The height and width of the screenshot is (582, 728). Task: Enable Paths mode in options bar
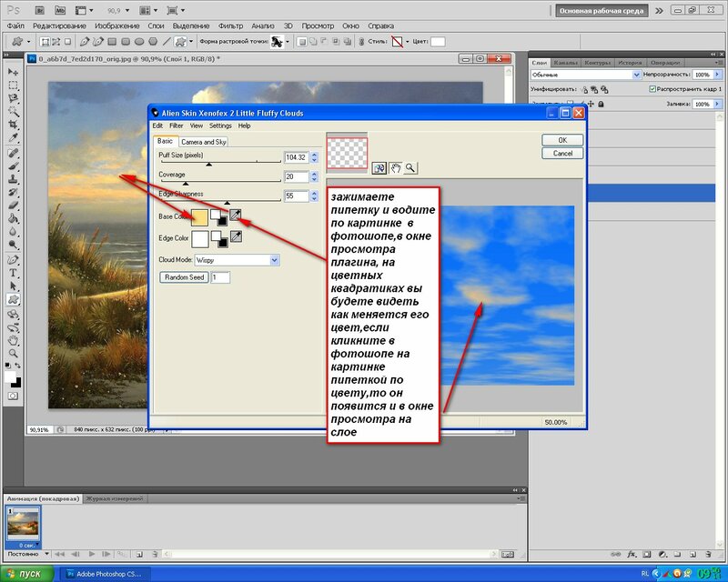pyautogui.click(x=56, y=42)
